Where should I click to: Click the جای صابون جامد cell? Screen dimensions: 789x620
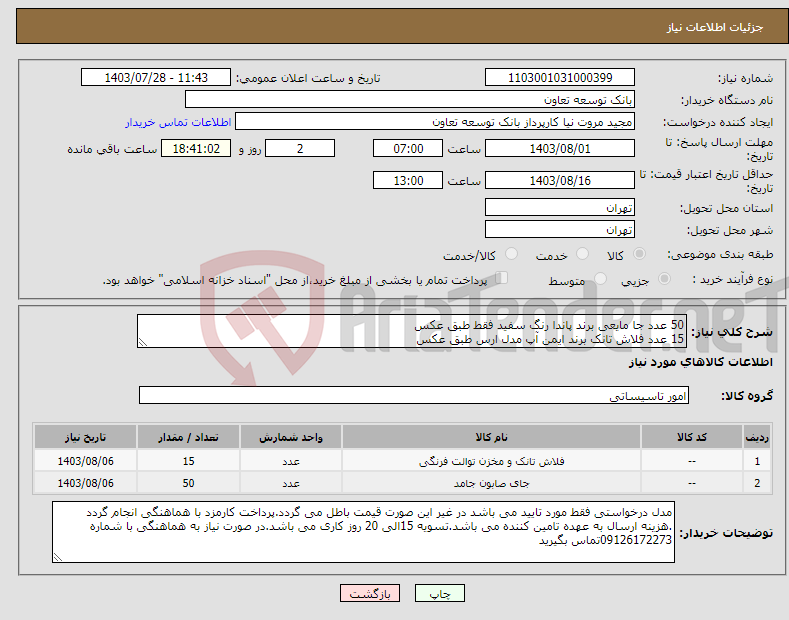click(491, 483)
